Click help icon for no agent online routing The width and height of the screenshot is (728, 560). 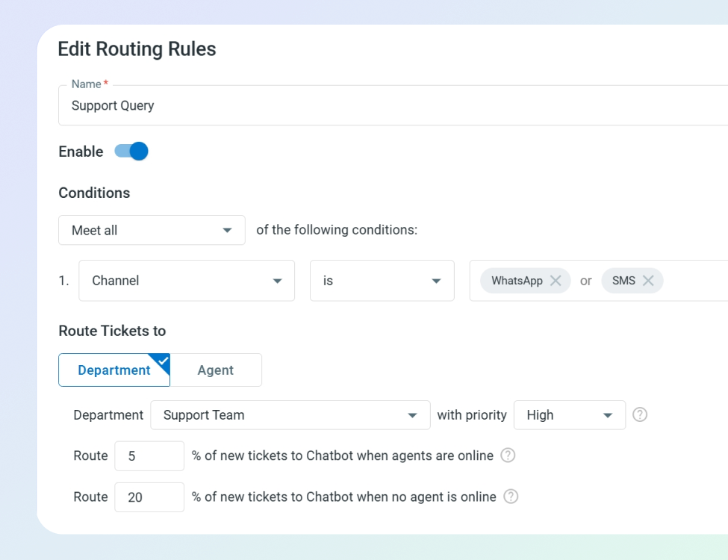point(511,497)
